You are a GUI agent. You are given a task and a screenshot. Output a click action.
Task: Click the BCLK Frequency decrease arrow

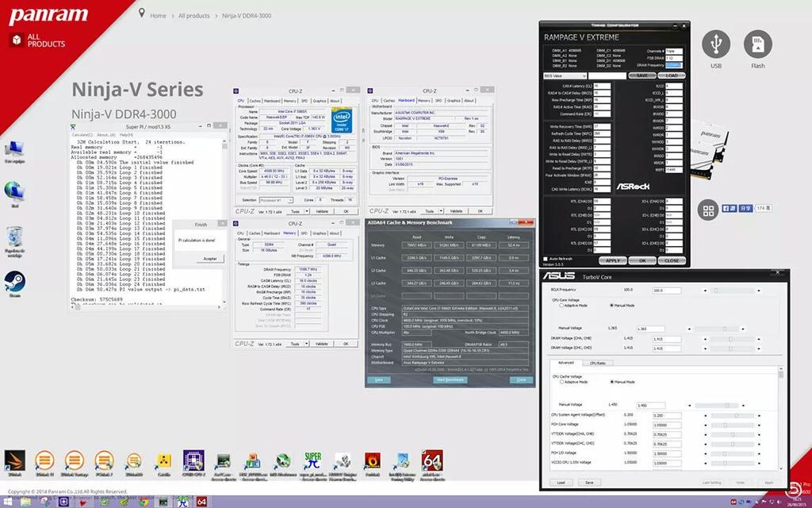coord(706,291)
